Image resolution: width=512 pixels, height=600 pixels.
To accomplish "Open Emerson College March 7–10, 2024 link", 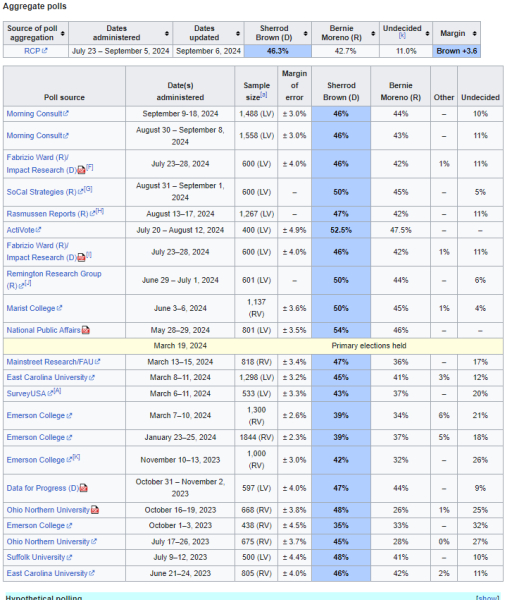I will click(39, 416).
